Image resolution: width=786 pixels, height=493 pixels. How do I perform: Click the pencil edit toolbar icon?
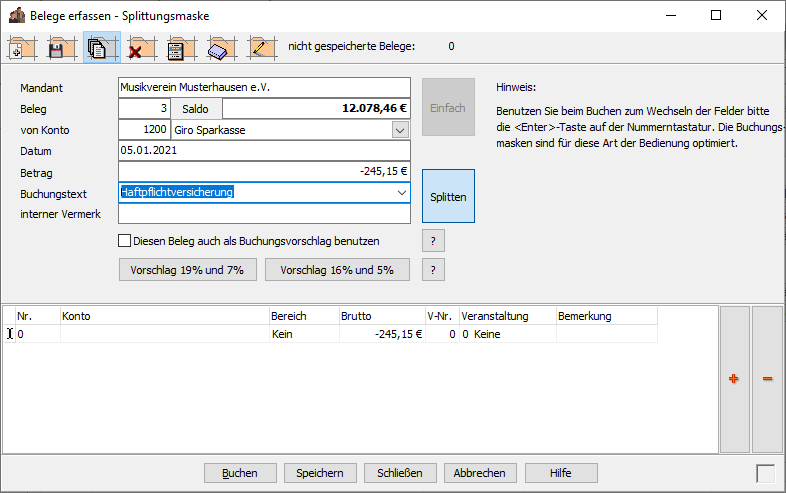click(260, 47)
